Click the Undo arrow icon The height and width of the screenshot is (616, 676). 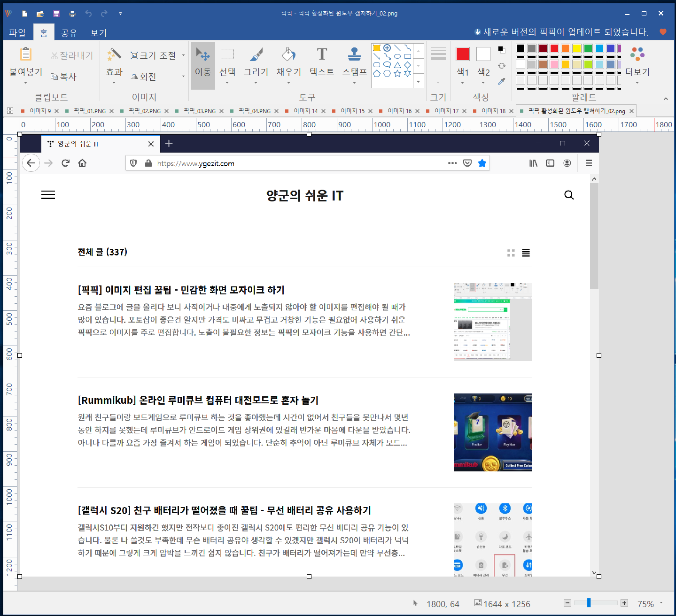[x=88, y=14]
